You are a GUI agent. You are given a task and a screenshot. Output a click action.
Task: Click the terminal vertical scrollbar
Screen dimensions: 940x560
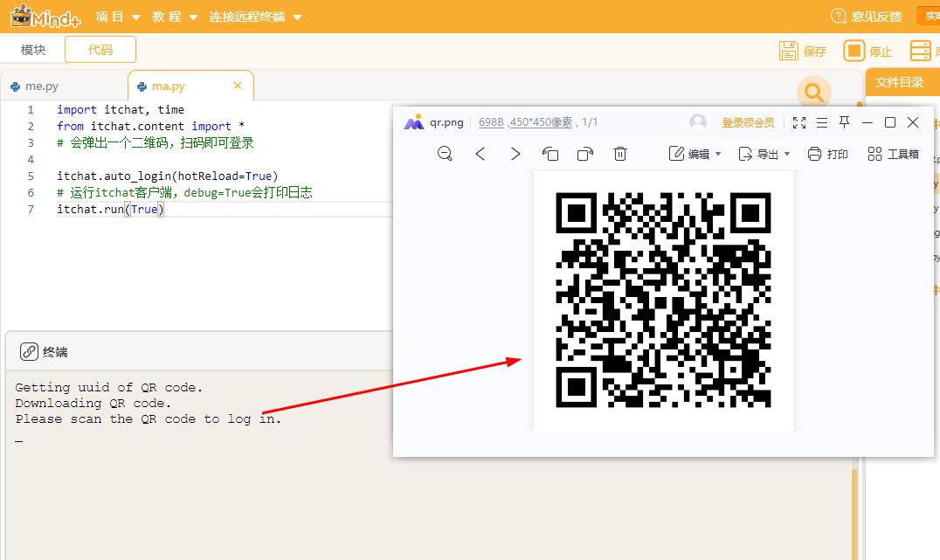(854, 515)
